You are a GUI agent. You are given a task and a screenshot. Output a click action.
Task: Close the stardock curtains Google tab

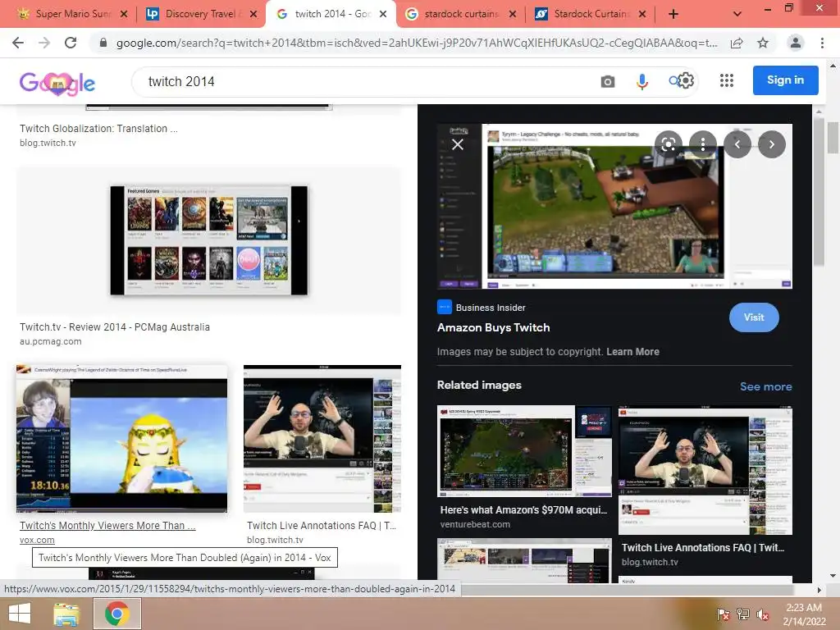513,14
